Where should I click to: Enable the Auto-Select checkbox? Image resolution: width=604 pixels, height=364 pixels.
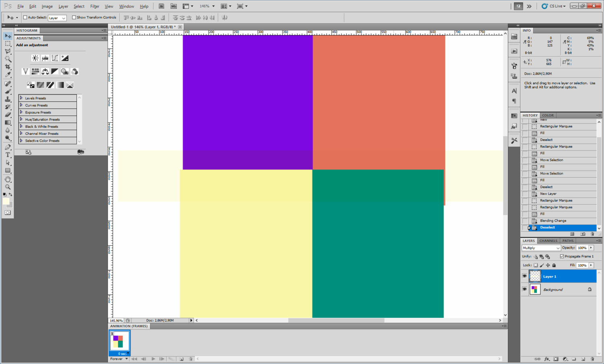(x=25, y=17)
